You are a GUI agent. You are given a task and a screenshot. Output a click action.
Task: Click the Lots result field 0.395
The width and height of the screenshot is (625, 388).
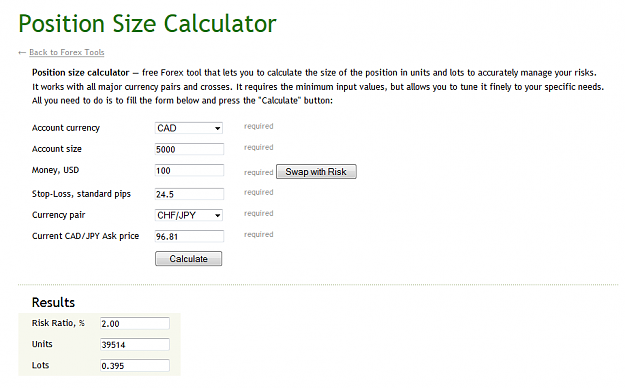point(135,366)
